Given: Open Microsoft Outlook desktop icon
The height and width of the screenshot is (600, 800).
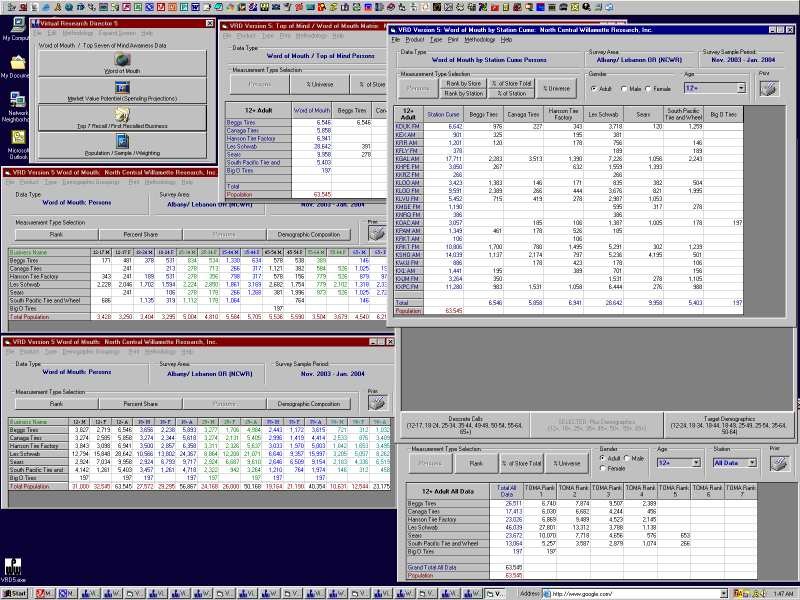Looking at the screenshot, I should pyautogui.click(x=16, y=145).
